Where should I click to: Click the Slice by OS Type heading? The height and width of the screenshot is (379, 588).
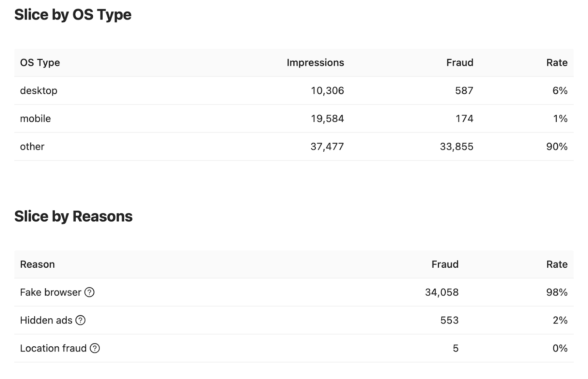tap(73, 15)
